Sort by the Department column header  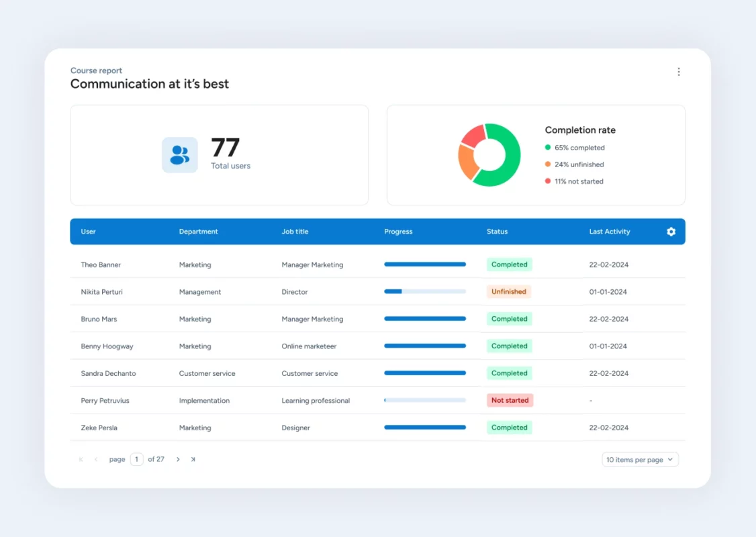pyautogui.click(x=198, y=232)
